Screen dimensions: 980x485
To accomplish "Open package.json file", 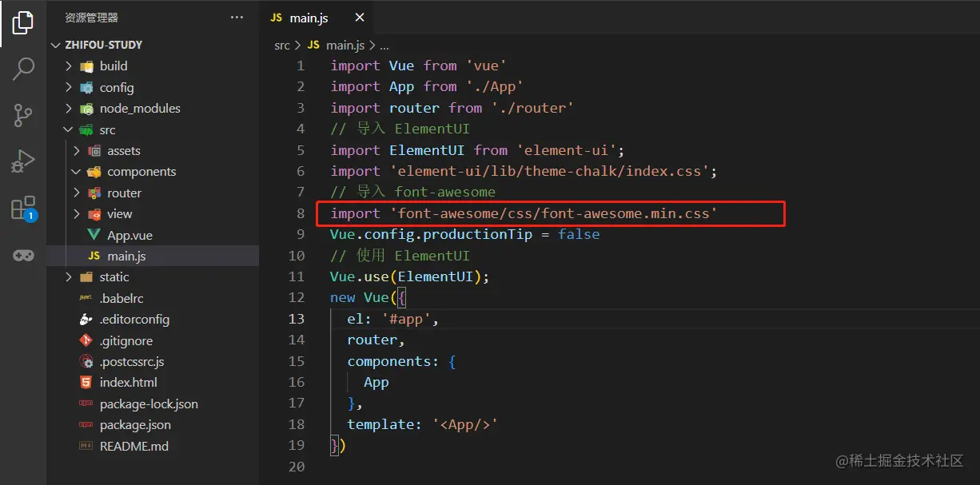I will (153, 425).
